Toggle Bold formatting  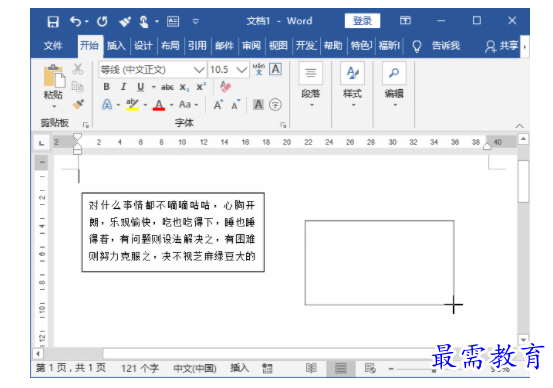[107, 87]
